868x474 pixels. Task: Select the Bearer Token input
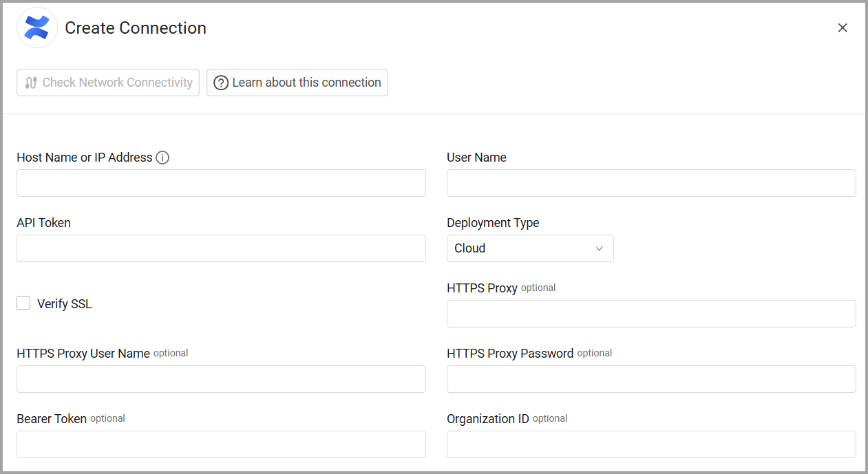pos(221,444)
